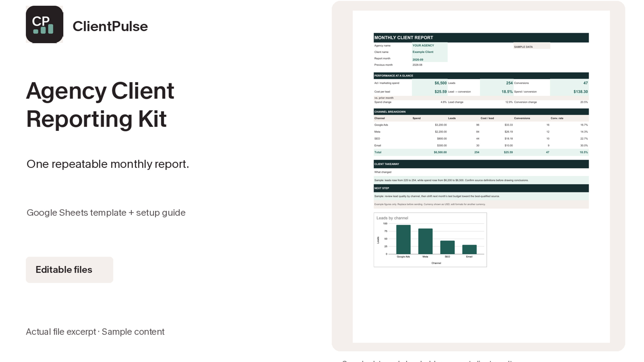Click the 254 leads value

click(x=509, y=83)
